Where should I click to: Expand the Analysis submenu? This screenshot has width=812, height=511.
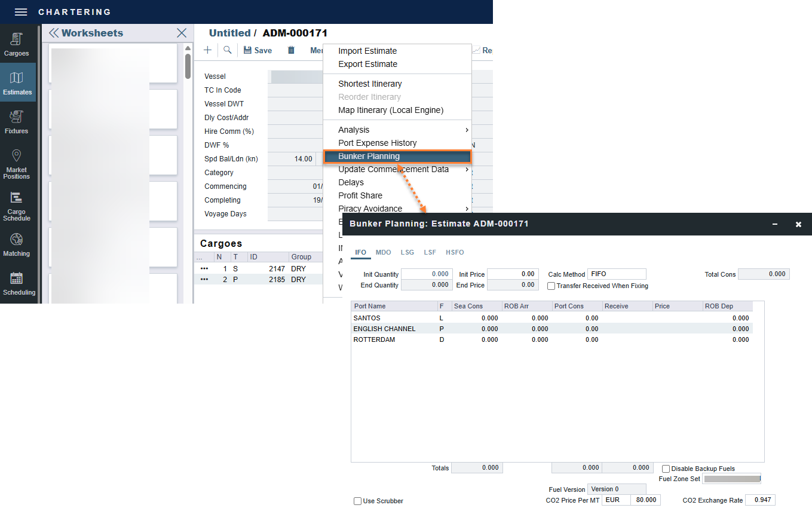[x=397, y=130]
